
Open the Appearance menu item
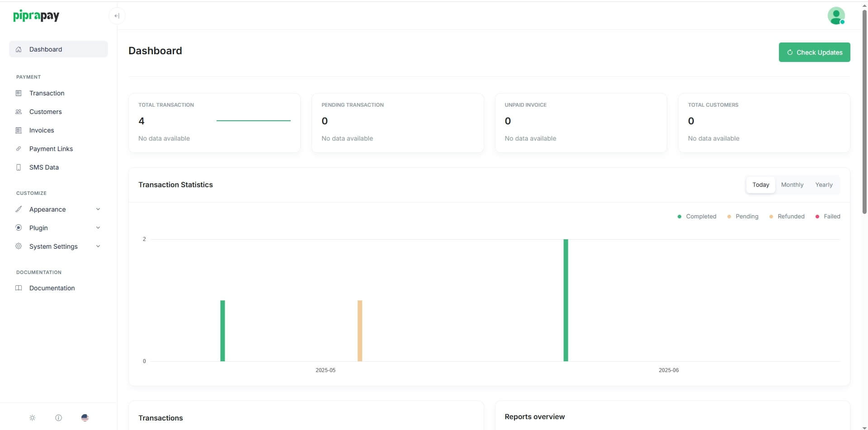(58, 209)
